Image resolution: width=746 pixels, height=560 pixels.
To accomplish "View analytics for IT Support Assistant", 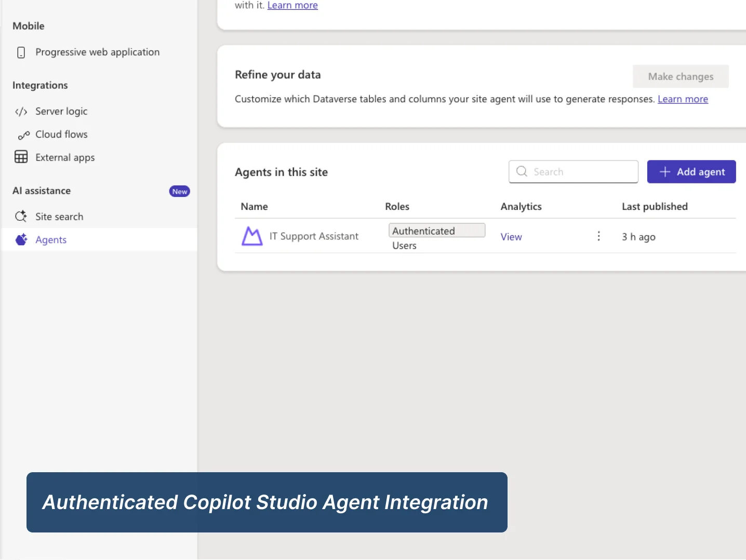I will pyautogui.click(x=511, y=237).
